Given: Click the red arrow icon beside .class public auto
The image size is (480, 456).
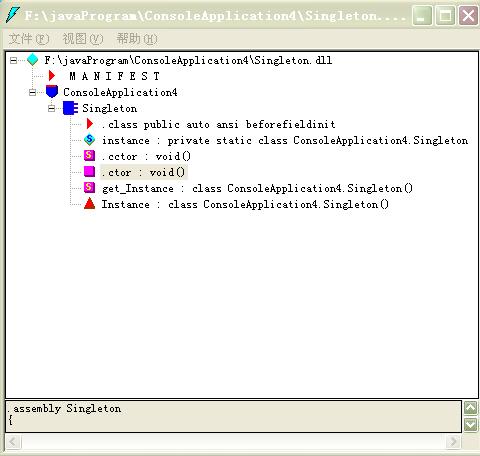Looking at the screenshot, I should tap(89, 124).
